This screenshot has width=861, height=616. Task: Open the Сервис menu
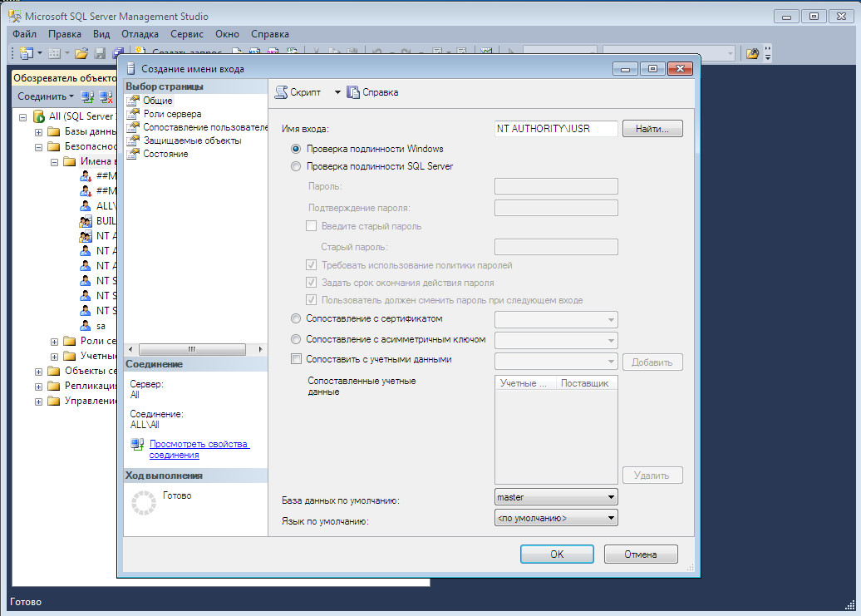[187, 34]
